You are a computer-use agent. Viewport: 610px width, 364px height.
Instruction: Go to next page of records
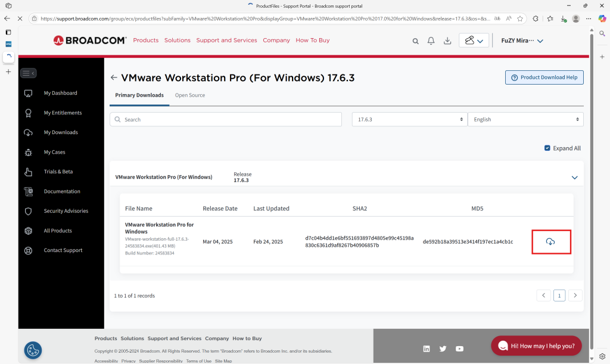(x=575, y=295)
